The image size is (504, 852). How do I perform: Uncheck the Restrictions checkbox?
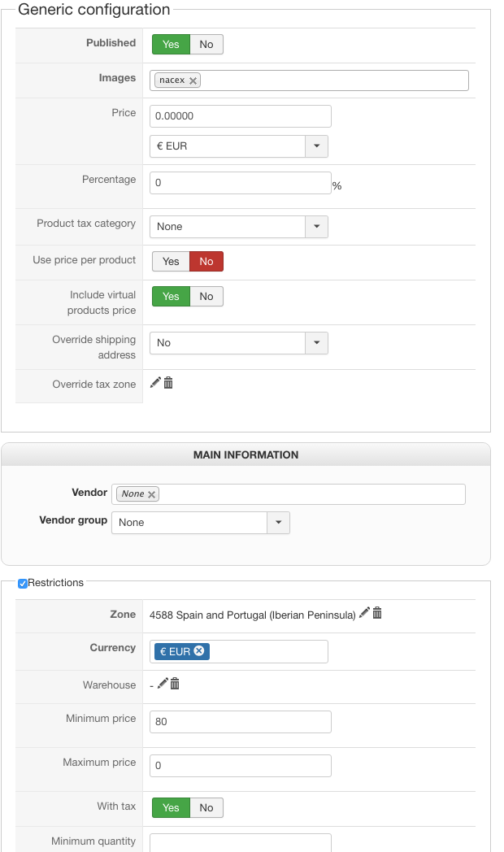click(x=22, y=584)
